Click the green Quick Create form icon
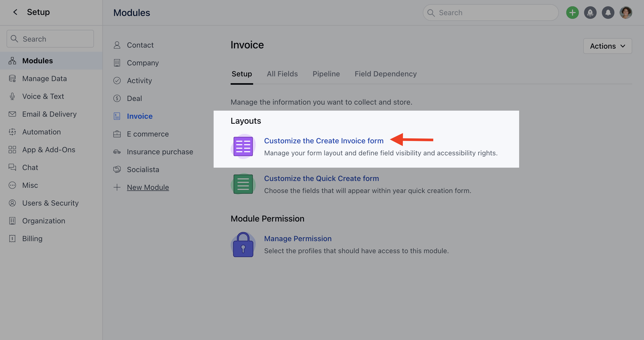Image resolution: width=644 pixels, height=340 pixels. coord(243,184)
